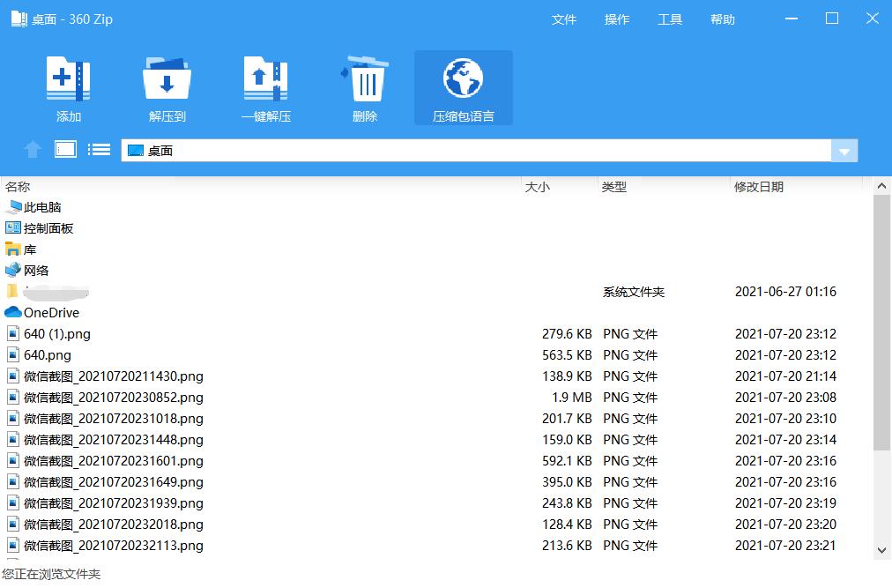Click the up-level navigation arrow icon

[32, 149]
